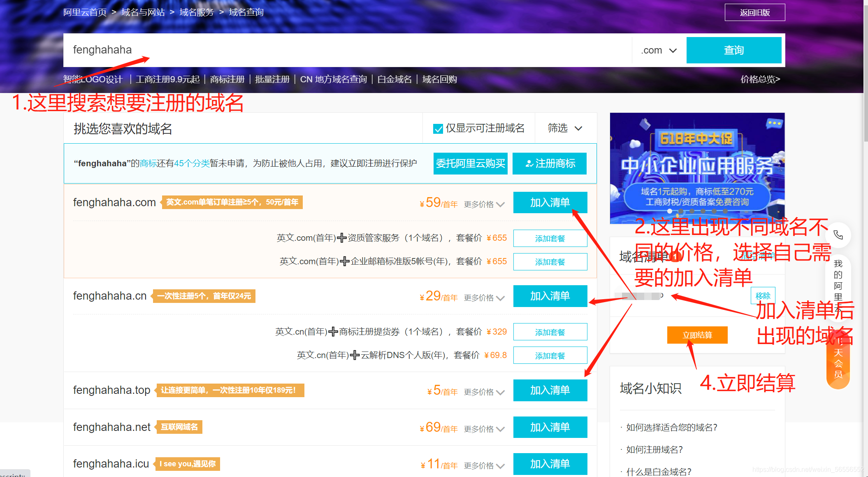Open the 618年中大促 promotional banner
Viewport: 868px width, 477px height.
tap(697, 168)
